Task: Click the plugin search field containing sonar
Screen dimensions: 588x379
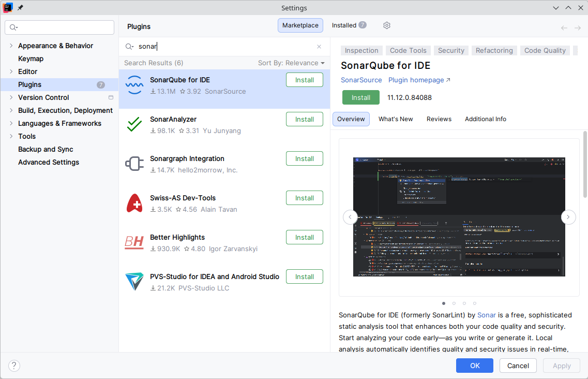Action: [224, 47]
